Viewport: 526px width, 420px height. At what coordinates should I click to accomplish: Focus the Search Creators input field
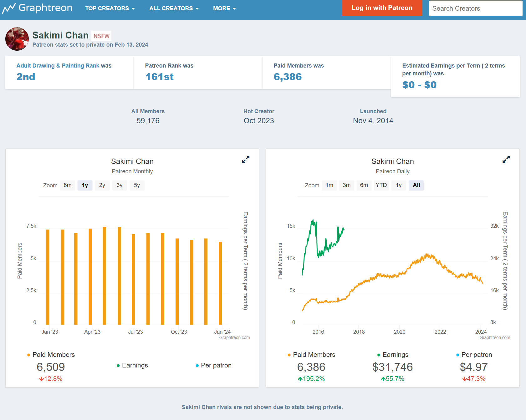(476, 8)
